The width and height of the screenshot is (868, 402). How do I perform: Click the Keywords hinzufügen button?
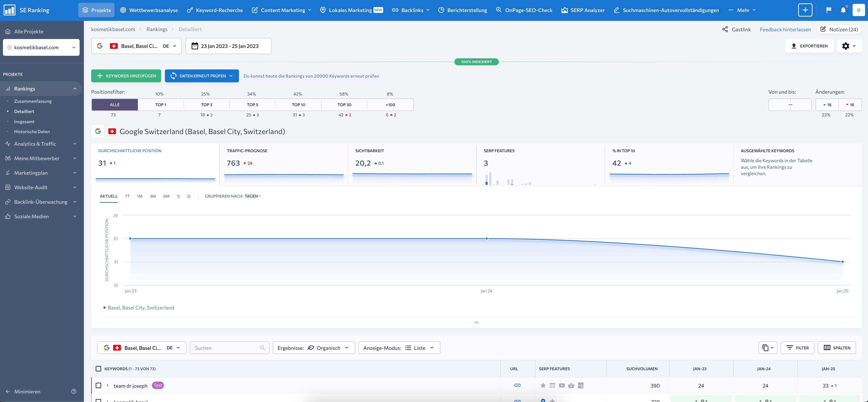pos(126,76)
